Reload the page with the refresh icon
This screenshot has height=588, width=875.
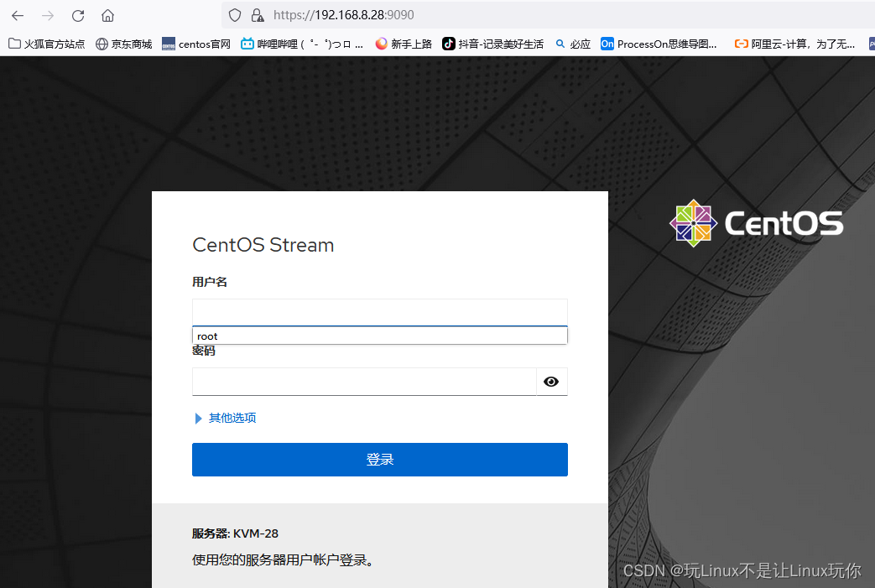78,16
